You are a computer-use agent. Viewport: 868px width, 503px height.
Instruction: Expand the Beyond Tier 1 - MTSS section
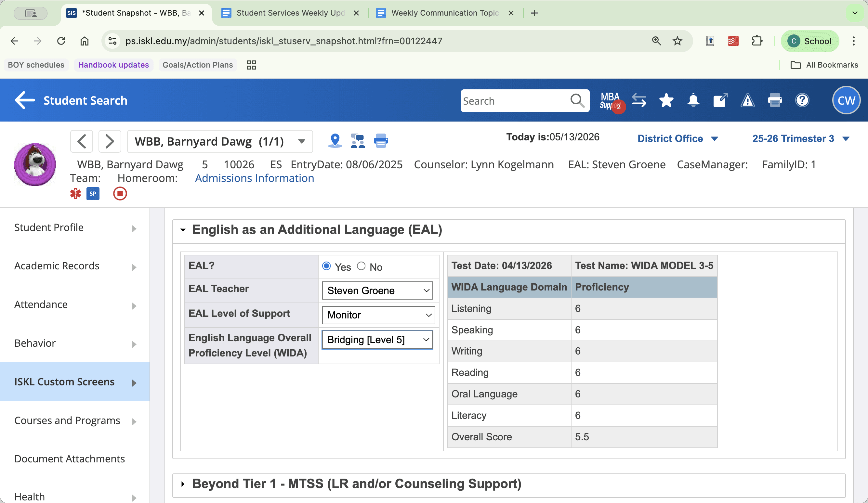click(183, 484)
